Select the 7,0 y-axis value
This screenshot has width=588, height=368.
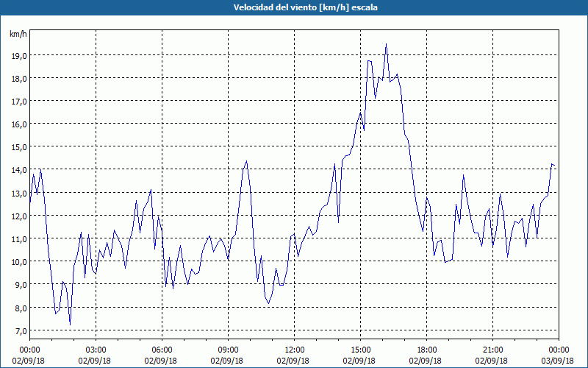pos(21,331)
